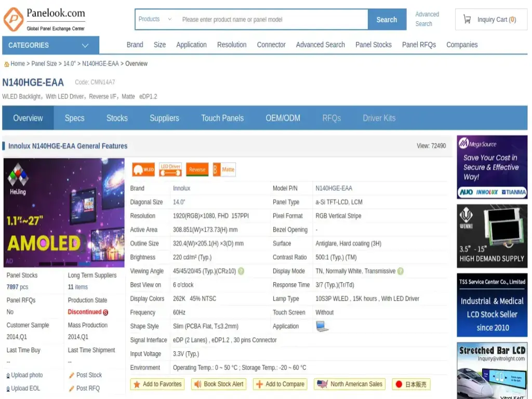The width and height of the screenshot is (532, 399).
Task: Select the Overview tab
Action: (x=28, y=118)
